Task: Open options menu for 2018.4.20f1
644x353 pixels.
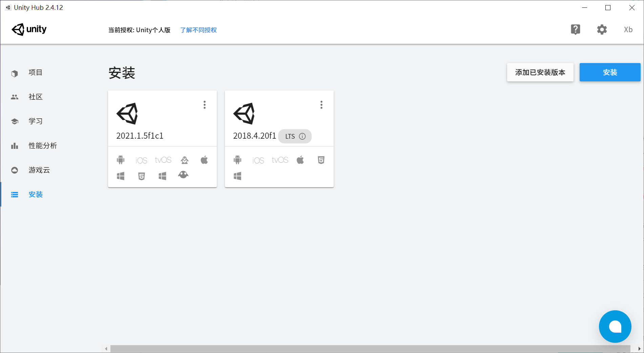Action: point(321,105)
